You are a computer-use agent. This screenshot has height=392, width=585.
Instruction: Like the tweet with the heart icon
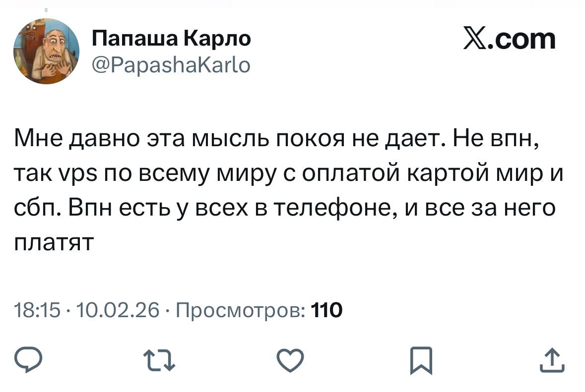tap(289, 360)
